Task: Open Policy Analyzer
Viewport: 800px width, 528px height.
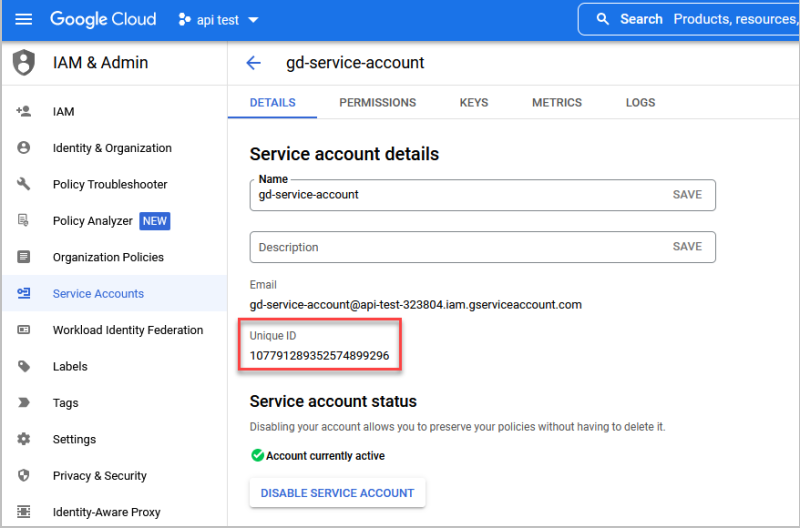Action: (x=92, y=221)
